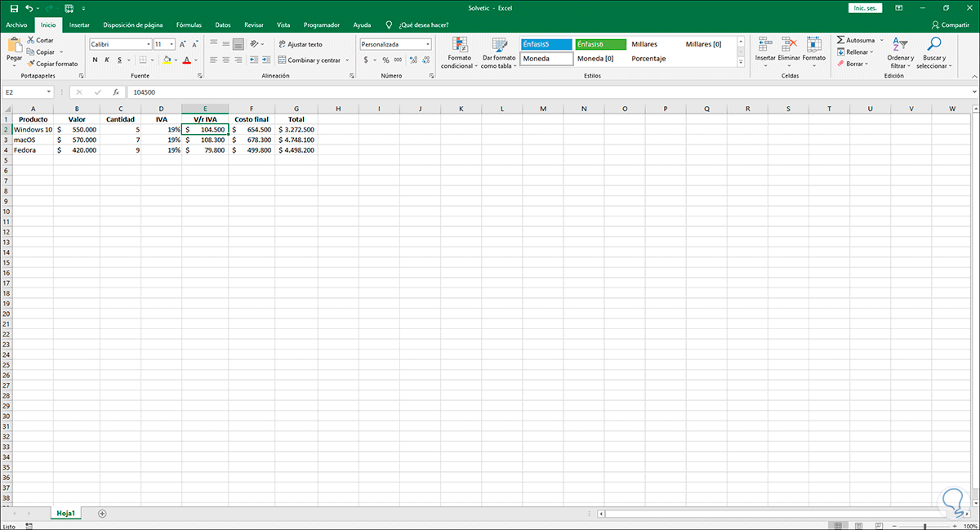
Task: Apply the red font color A
Action: (x=186, y=60)
